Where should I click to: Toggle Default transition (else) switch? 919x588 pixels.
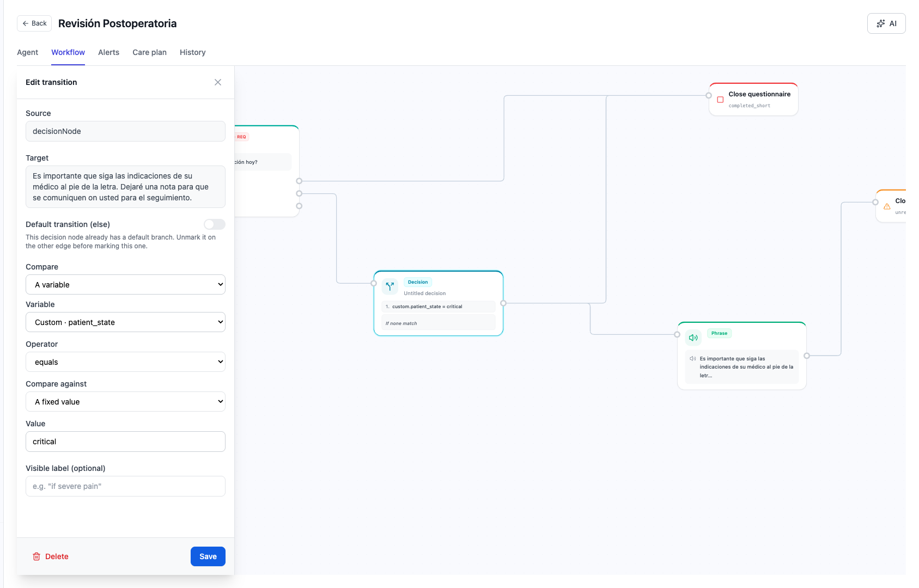[215, 224]
